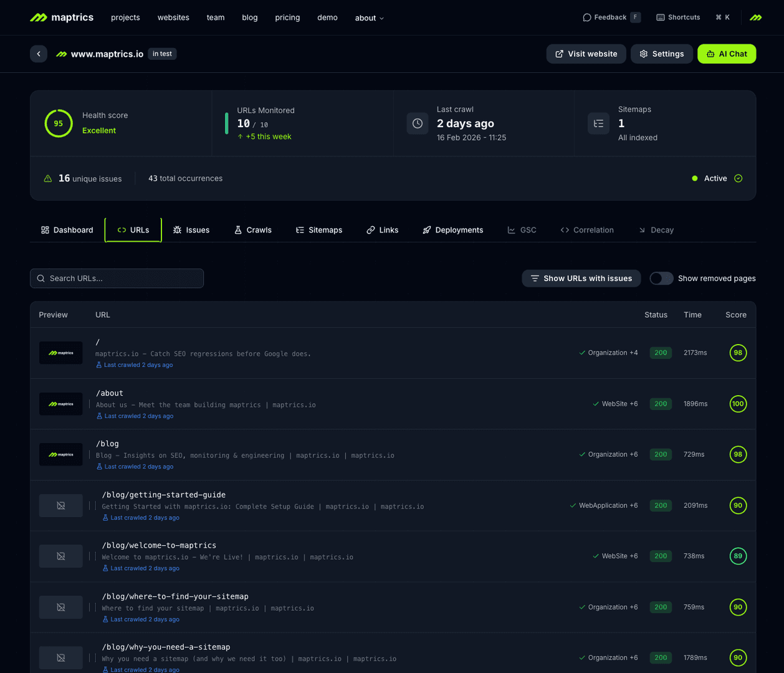Screen dimensions: 784x673
Task: Click the Status column header
Action: pyautogui.click(x=656, y=315)
